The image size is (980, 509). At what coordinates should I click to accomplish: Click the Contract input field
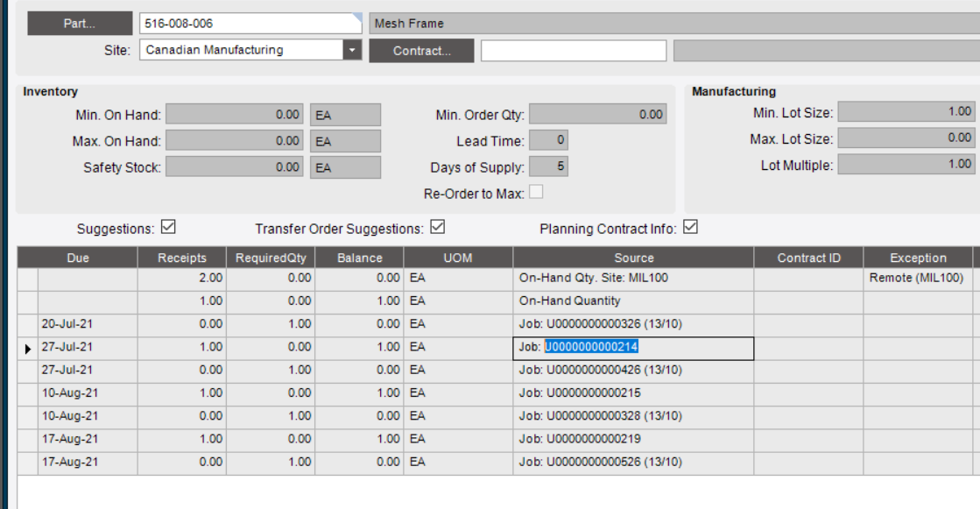click(x=573, y=51)
